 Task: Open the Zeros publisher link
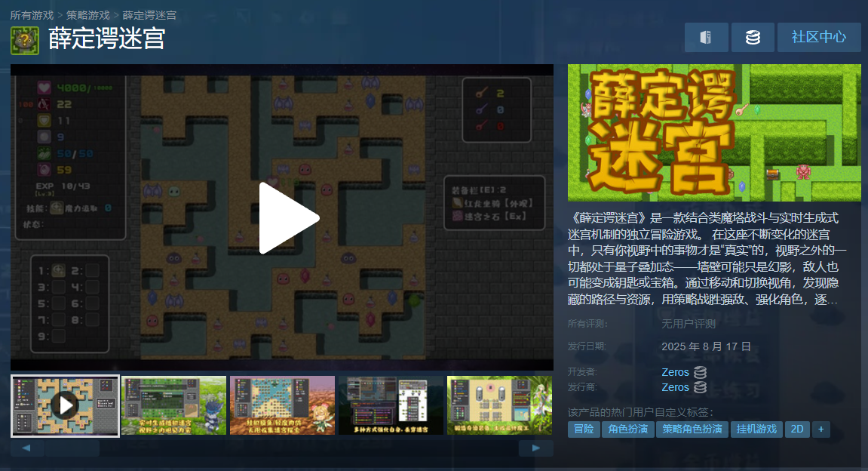click(x=676, y=387)
